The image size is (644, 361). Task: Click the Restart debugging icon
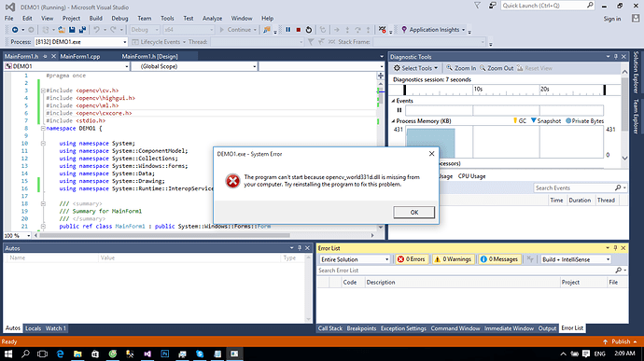point(309,30)
